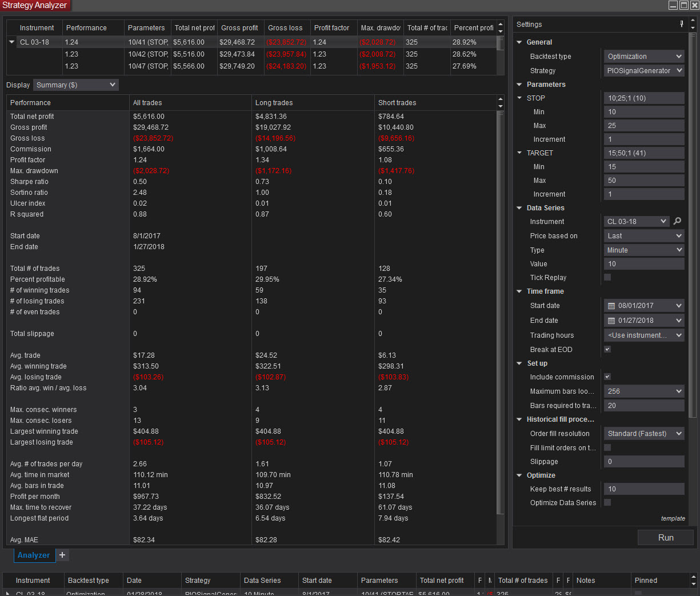This screenshot has width=700, height=596.
Task: Edit TARGET Increment field
Action: pos(644,194)
